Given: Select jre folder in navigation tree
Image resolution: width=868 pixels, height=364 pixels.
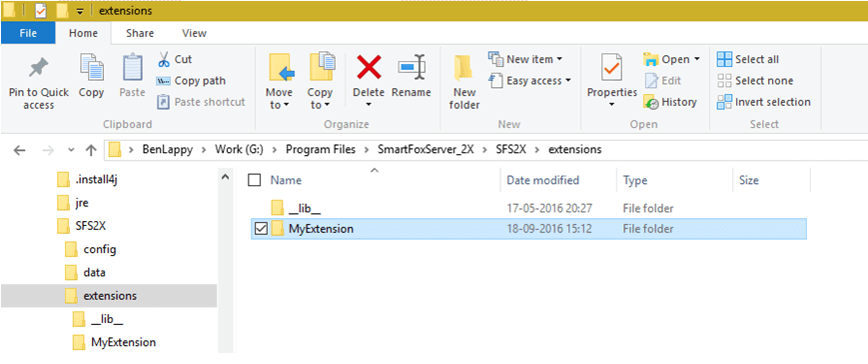Looking at the screenshot, I should click(x=73, y=203).
